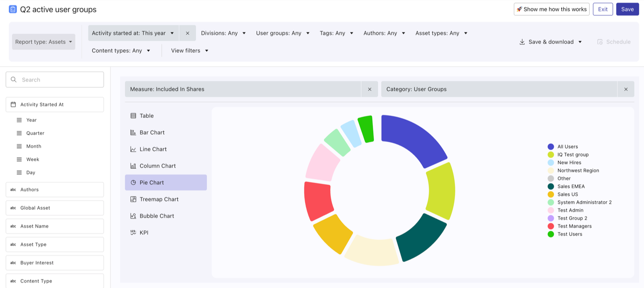Click the Save button
The width and height of the screenshot is (644, 288).
coord(627,9)
